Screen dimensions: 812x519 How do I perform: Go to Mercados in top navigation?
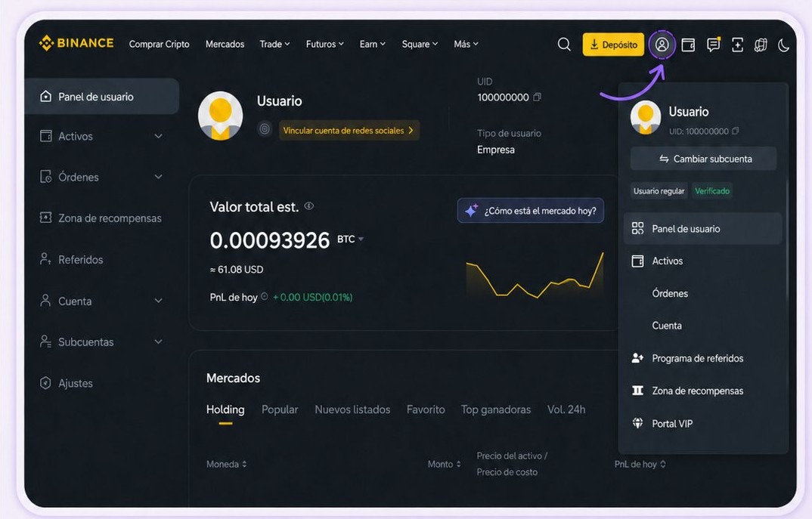pyautogui.click(x=225, y=44)
